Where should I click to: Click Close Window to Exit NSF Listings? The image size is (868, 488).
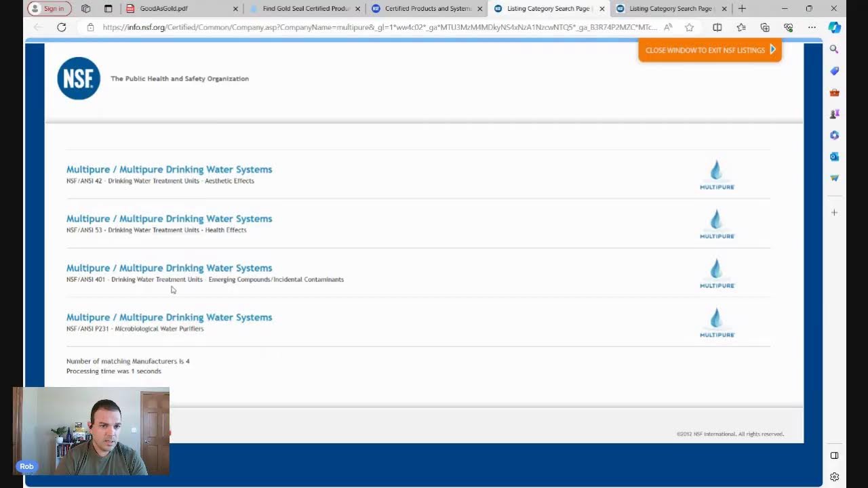tap(710, 50)
